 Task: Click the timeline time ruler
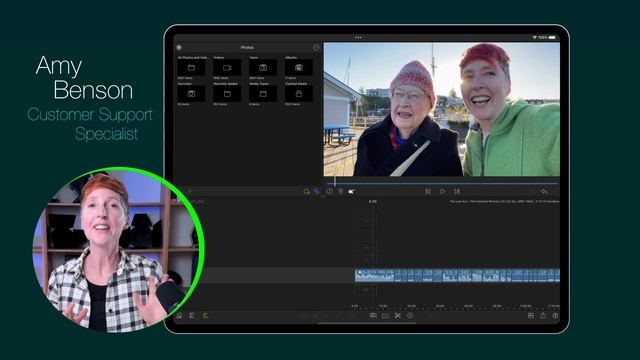point(455,306)
